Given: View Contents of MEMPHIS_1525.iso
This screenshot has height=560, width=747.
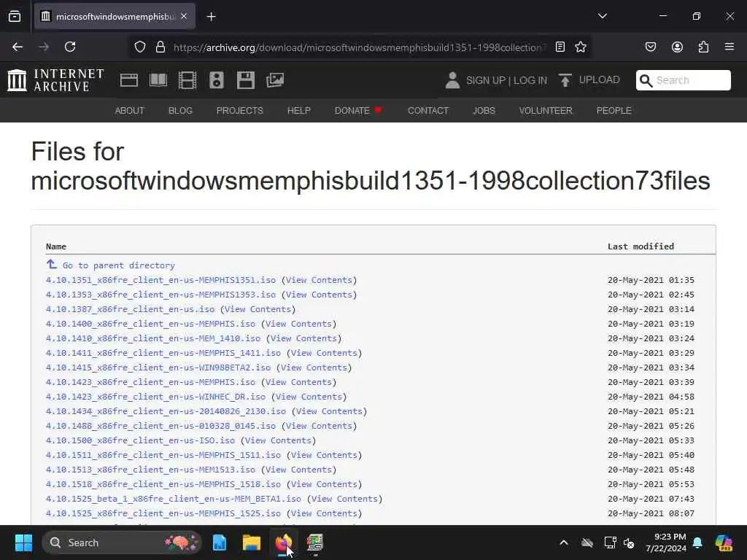Looking at the screenshot, I should click(325, 513).
